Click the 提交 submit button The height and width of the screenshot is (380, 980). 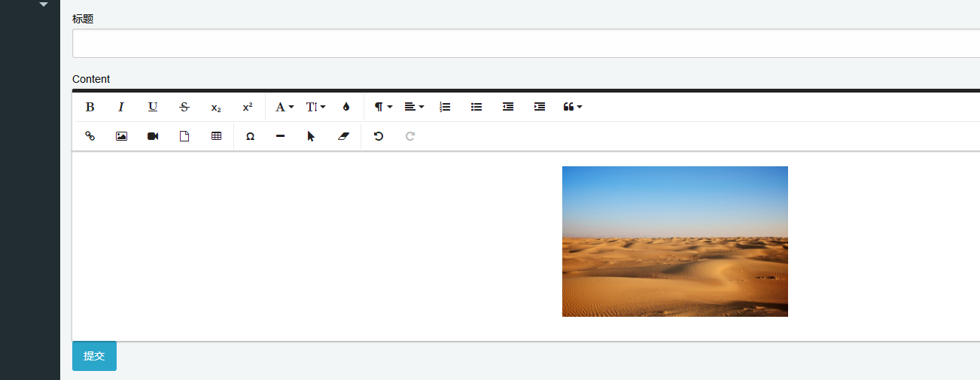[94, 356]
